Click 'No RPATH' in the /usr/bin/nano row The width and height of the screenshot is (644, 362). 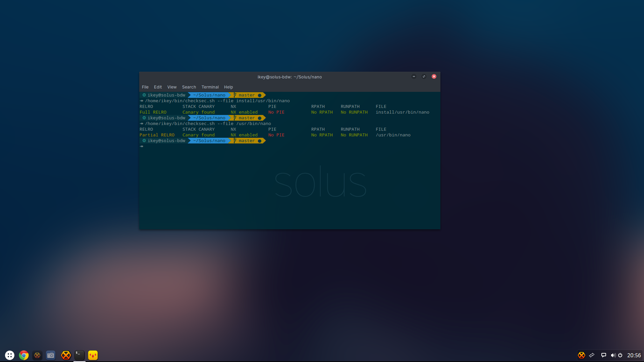[x=322, y=135]
